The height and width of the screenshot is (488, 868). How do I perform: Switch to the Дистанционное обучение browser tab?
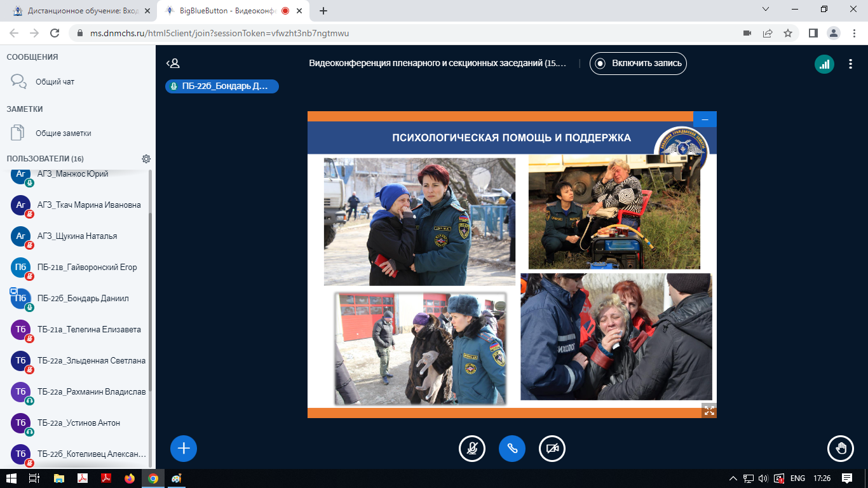click(78, 11)
